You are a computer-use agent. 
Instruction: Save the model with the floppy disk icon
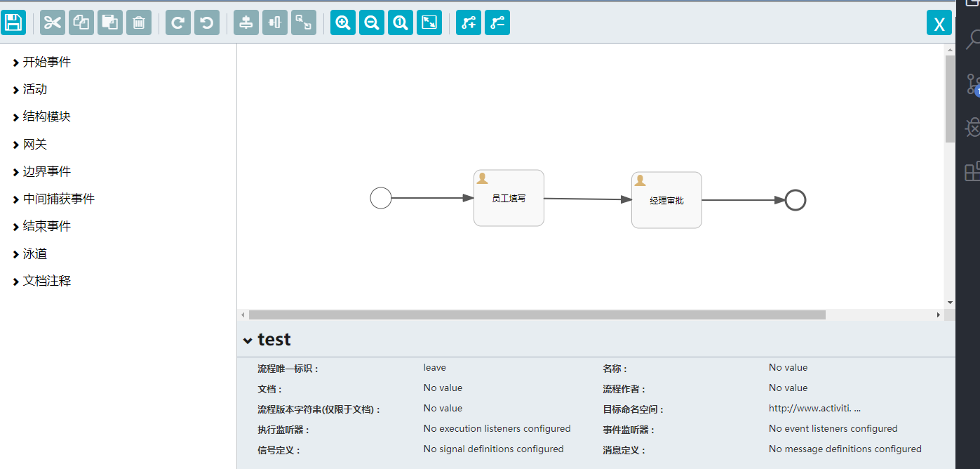coord(13,22)
